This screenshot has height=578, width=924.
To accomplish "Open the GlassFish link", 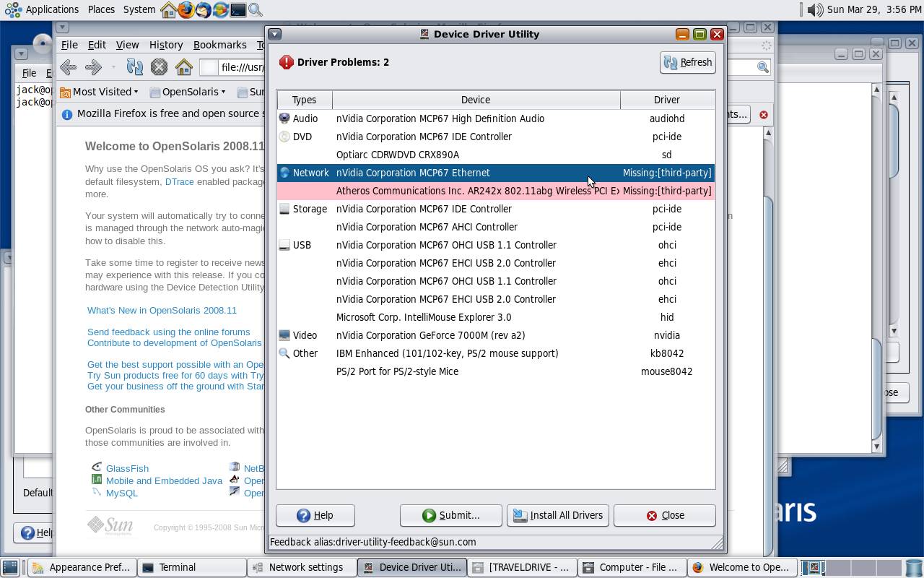I will click(127, 468).
